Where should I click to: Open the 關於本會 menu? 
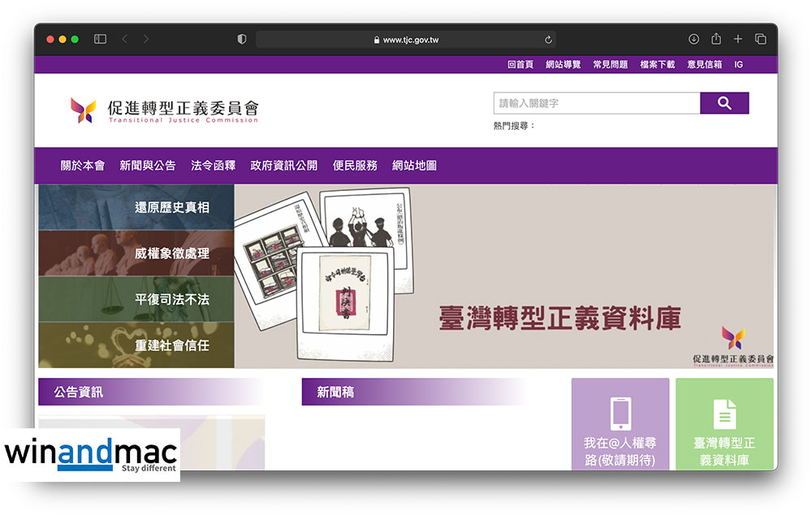tap(83, 165)
